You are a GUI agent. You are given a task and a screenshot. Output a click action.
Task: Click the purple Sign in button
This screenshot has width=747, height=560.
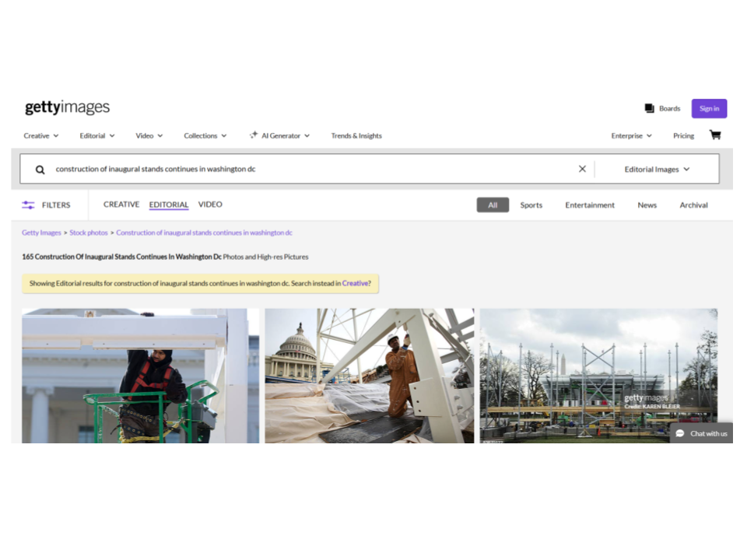709,109
